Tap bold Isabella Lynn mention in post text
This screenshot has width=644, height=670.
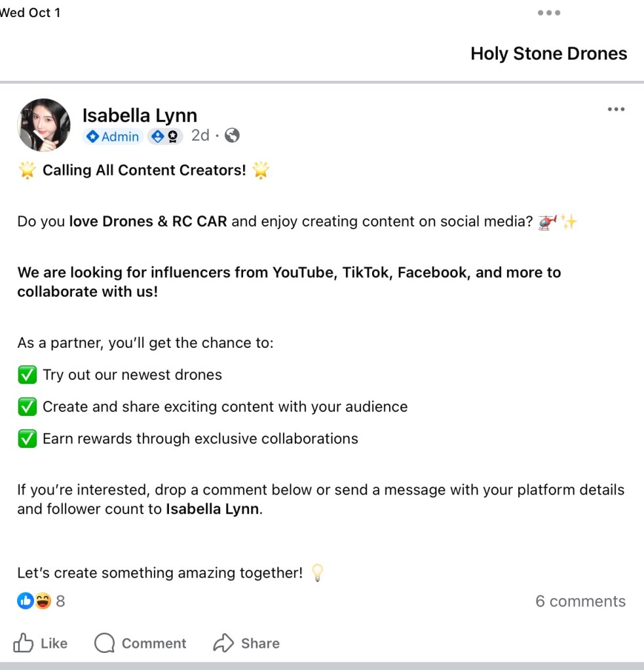coord(212,509)
